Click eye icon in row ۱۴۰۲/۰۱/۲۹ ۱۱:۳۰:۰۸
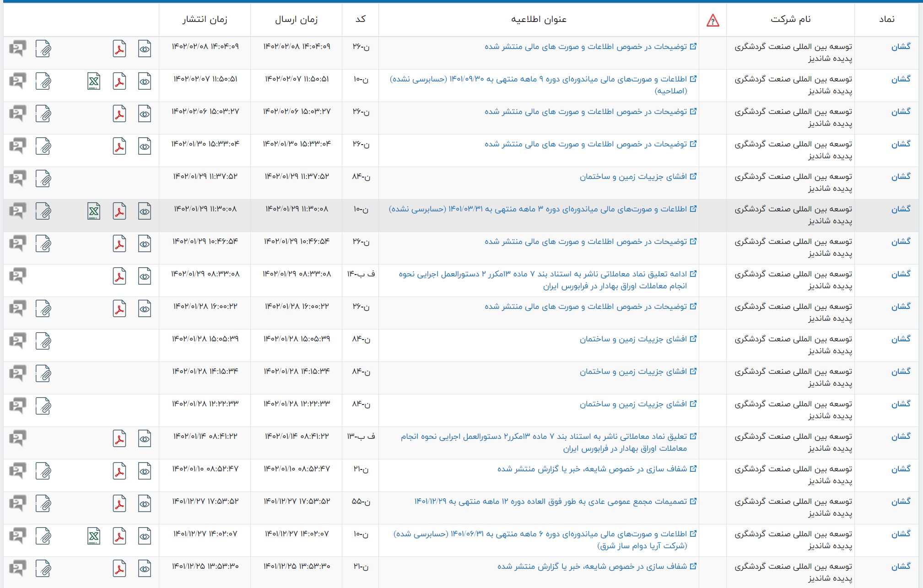 click(x=145, y=211)
